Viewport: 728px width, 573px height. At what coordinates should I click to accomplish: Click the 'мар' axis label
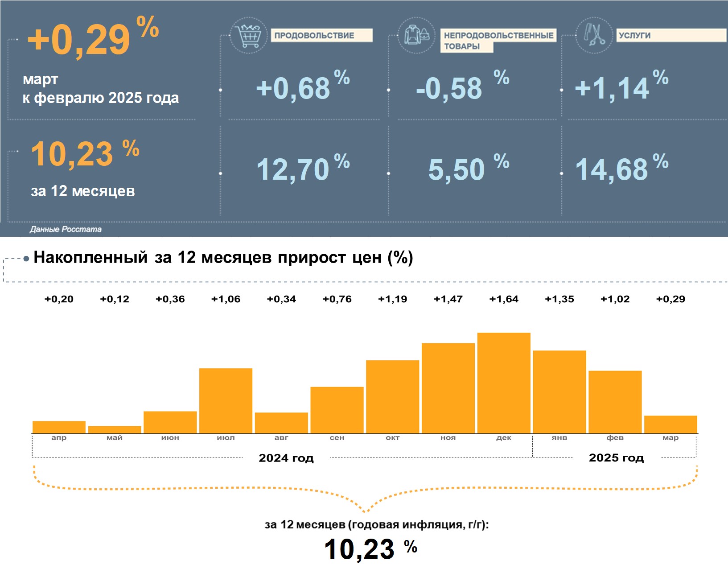pyautogui.click(x=670, y=438)
